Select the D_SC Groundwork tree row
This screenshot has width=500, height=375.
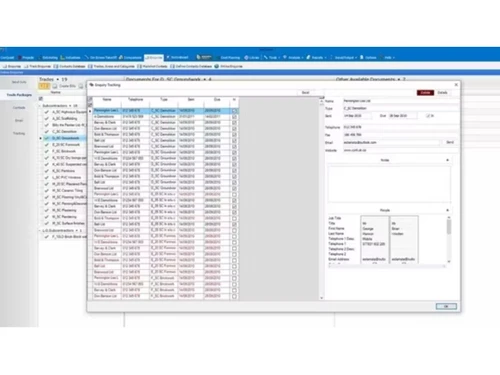(x=66, y=138)
